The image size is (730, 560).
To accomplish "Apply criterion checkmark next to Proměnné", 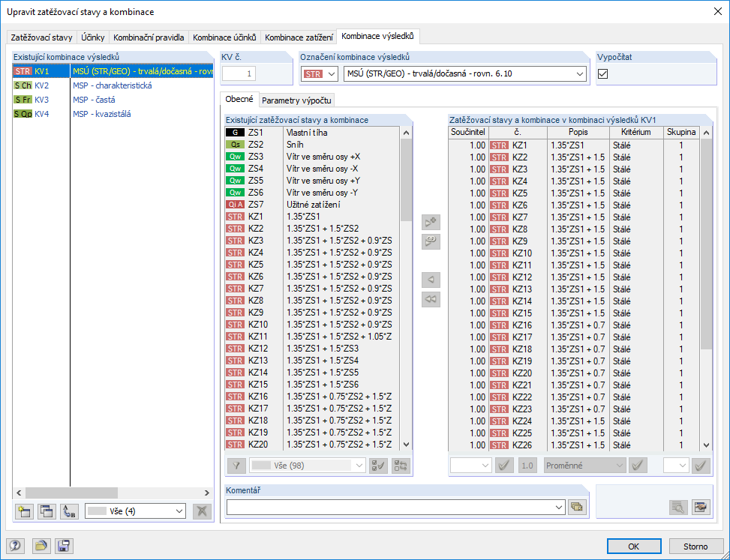I will (638, 466).
